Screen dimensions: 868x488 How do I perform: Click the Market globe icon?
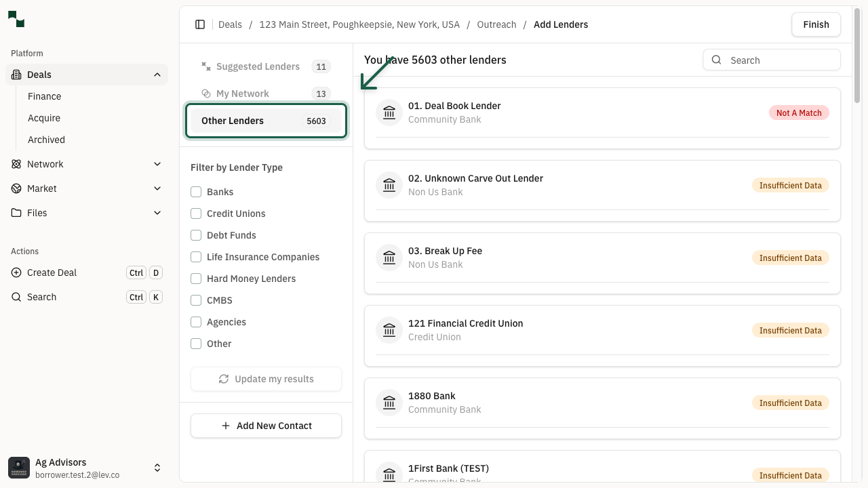16,188
